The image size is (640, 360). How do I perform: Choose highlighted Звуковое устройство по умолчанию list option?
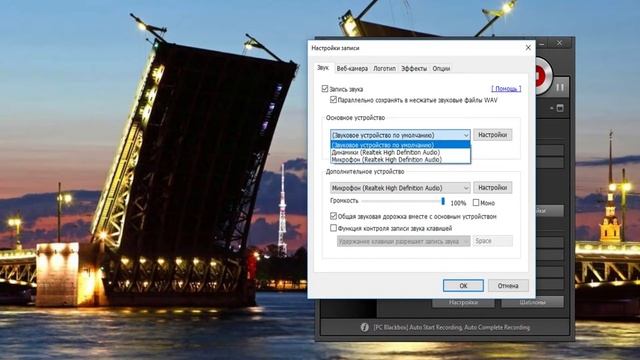[400, 145]
